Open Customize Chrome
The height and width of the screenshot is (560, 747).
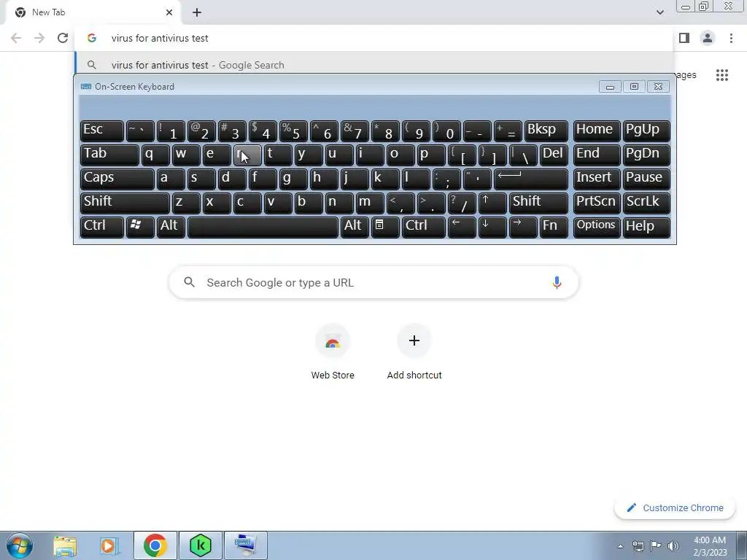(x=675, y=507)
